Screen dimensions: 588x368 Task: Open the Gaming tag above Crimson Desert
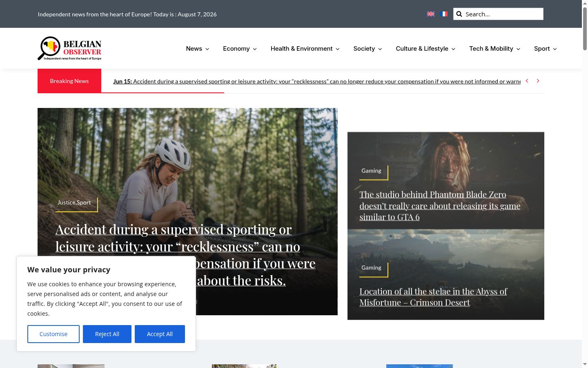(x=371, y=267)
